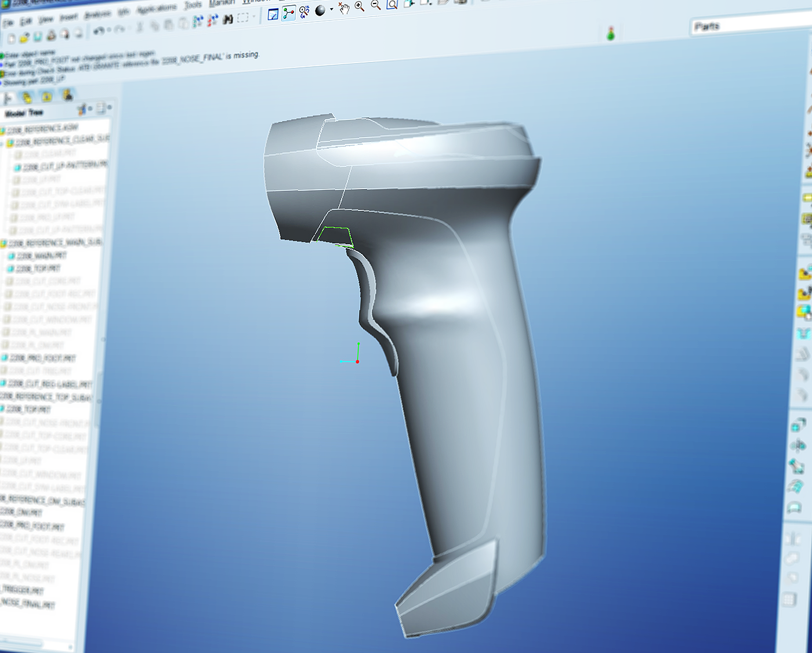Switch to the Connections navigator tab

tap(67, 95)
